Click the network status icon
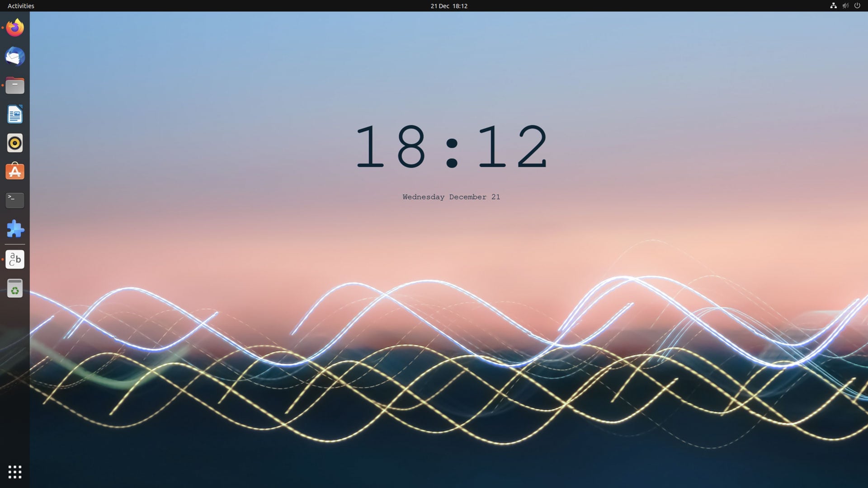This screenshot has width=868, height=488. click(x=834, y=6)
